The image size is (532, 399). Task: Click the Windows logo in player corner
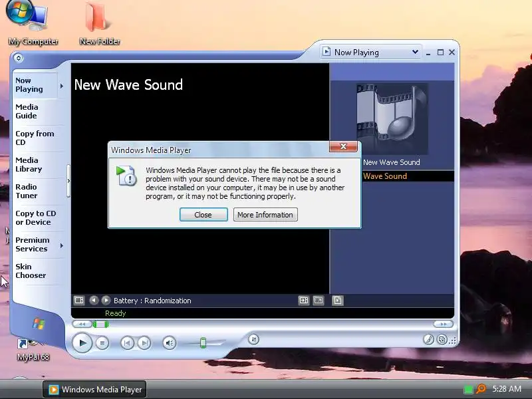(39, 323)
